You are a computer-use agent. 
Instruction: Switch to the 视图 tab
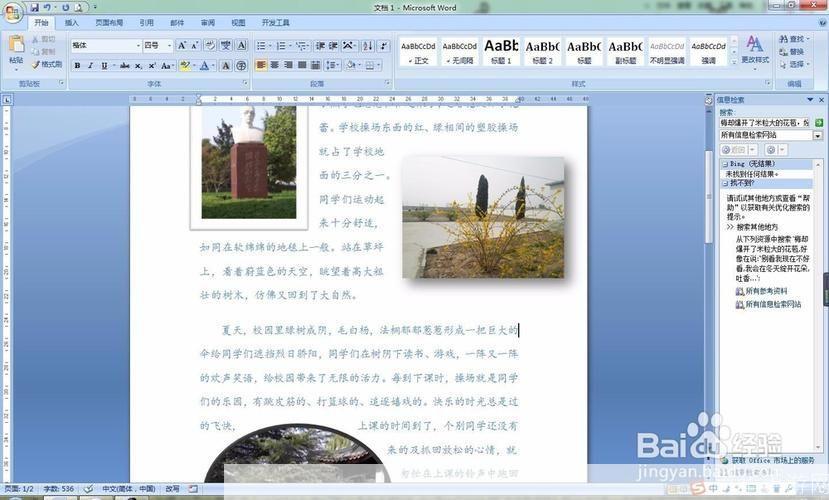click(x=238, y=23)
